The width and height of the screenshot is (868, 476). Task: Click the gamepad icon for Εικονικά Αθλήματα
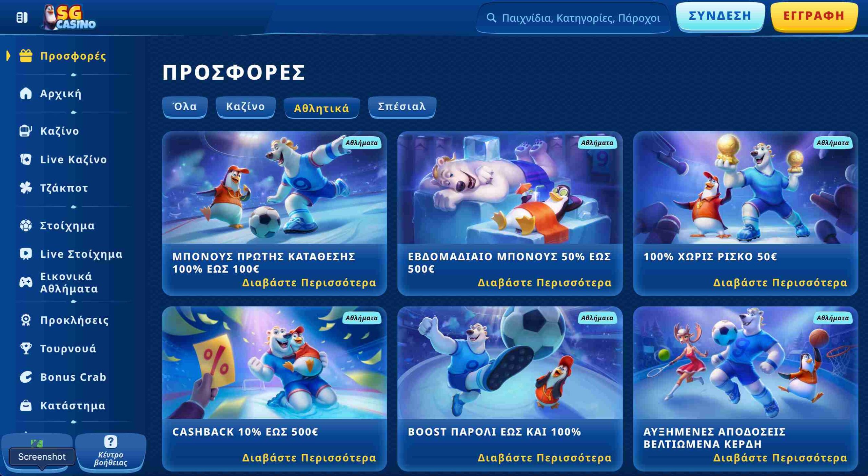click(26, 282)
